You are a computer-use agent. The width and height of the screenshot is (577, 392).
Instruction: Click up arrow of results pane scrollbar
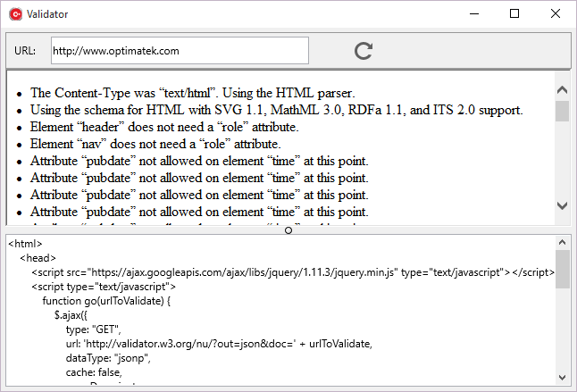562,89
